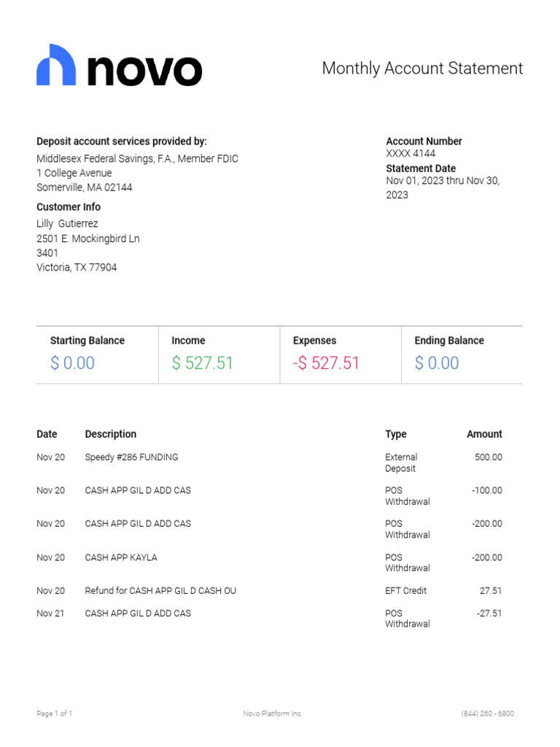
Task: Click the phone number (844) 260 - 6800
Action: (x=488, y=713)
